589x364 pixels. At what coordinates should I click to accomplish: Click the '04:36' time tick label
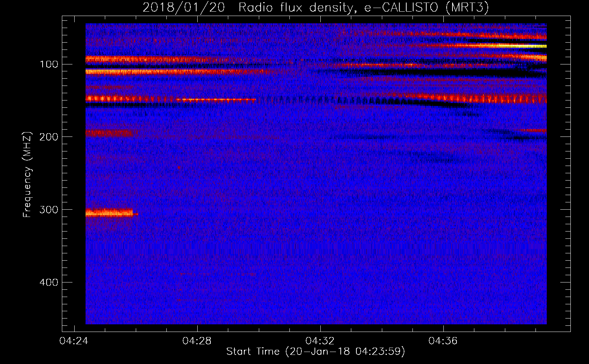coord(443,341)
